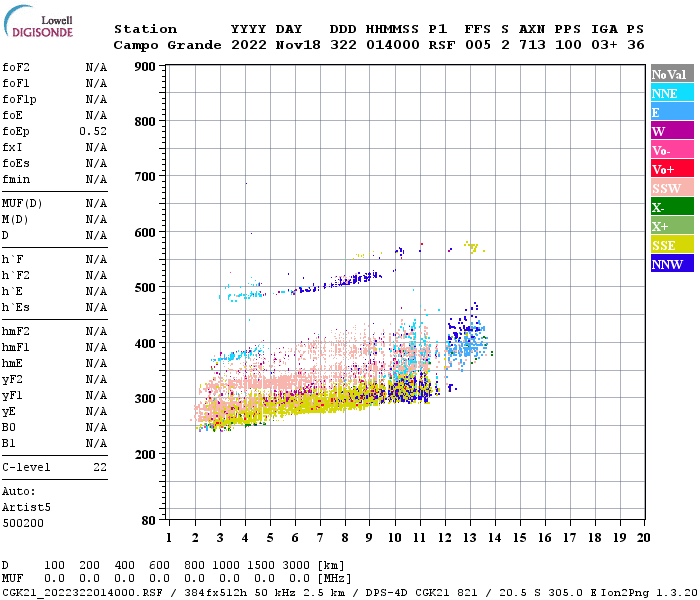Click the M(D) parameter label
This screenshot has height=600, width=700.
pyautogui.click(x=15, y=220)
